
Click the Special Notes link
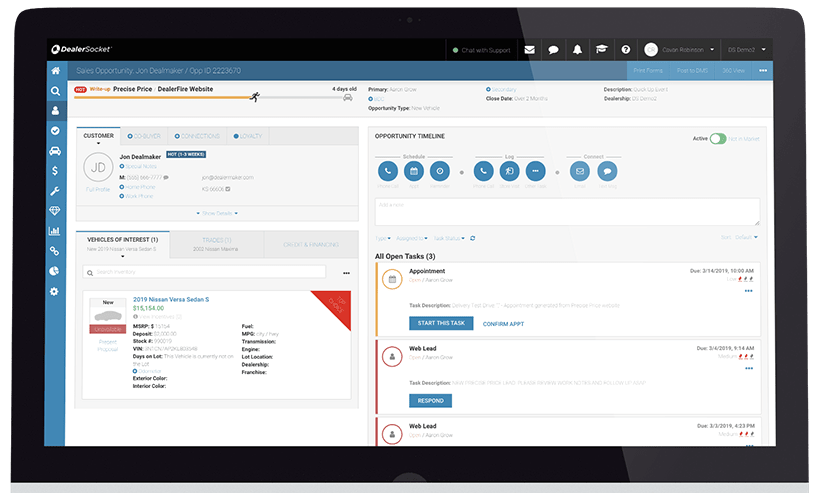click(138, 166)
